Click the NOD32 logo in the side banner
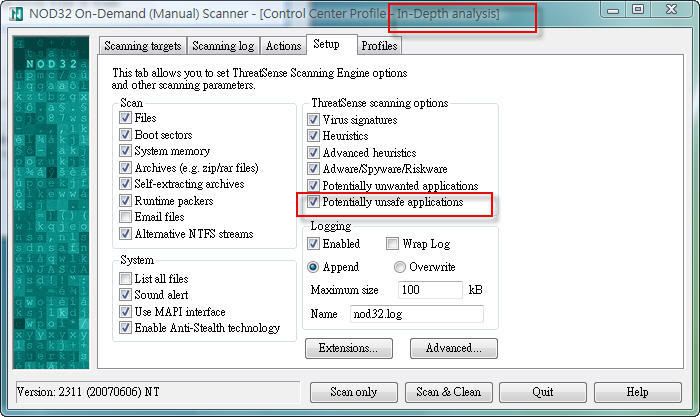 [x=51, y=64]
